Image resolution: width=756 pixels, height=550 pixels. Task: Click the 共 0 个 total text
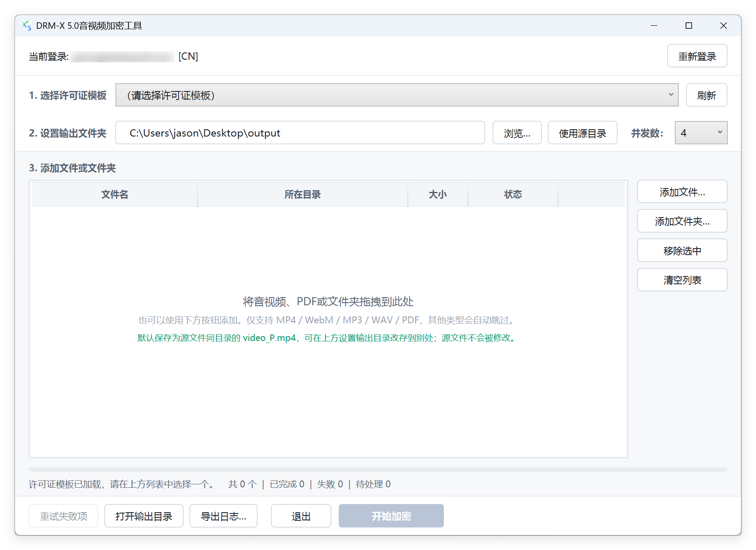tap(243, 484)
